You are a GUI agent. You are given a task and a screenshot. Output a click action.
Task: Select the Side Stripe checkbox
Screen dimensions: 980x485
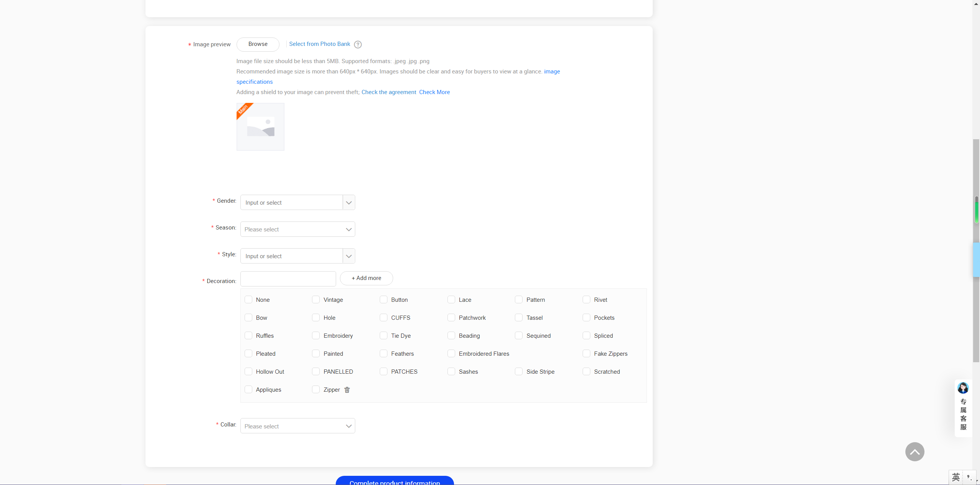coord(518,371)
